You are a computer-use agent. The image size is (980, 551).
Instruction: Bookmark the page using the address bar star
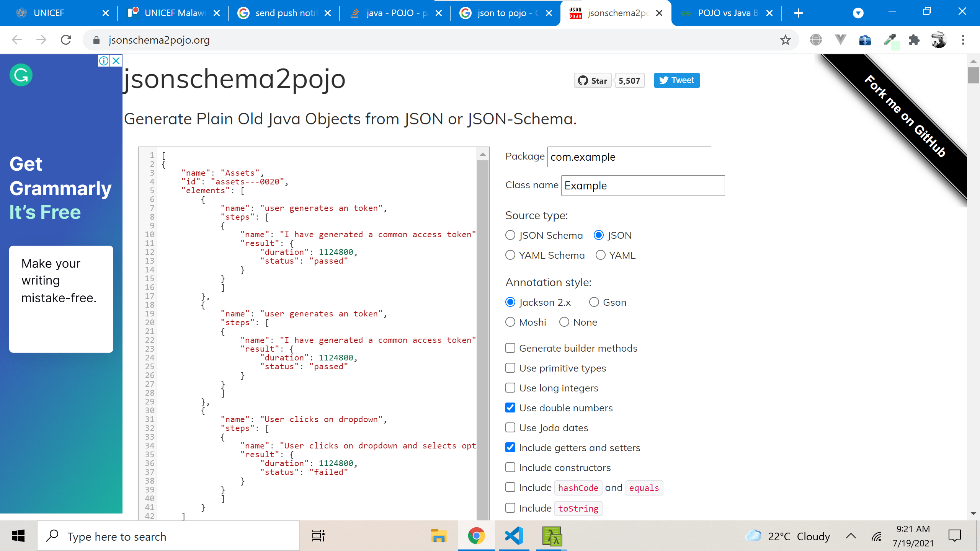(786, 40)
